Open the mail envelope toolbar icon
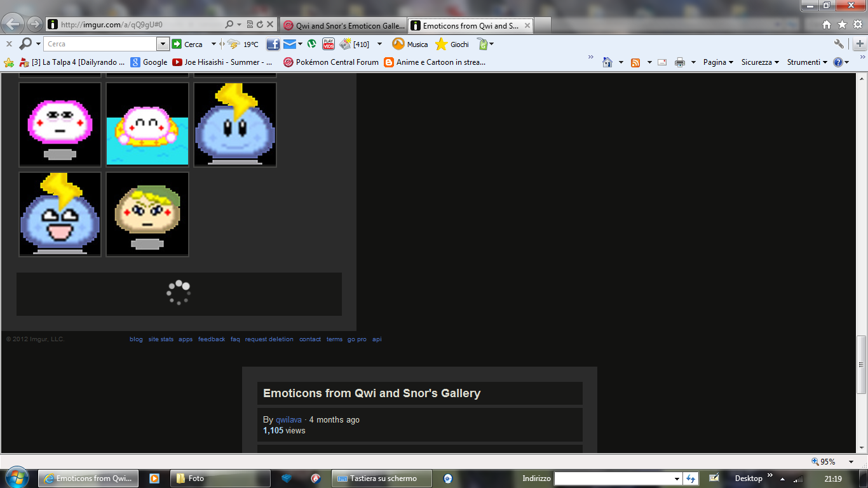 coord(289,44)
